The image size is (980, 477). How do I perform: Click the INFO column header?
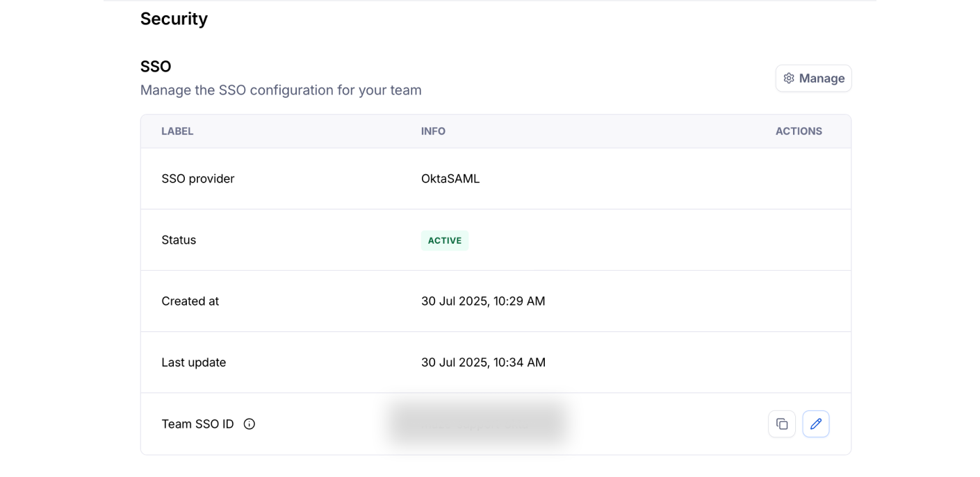(433, 131)
